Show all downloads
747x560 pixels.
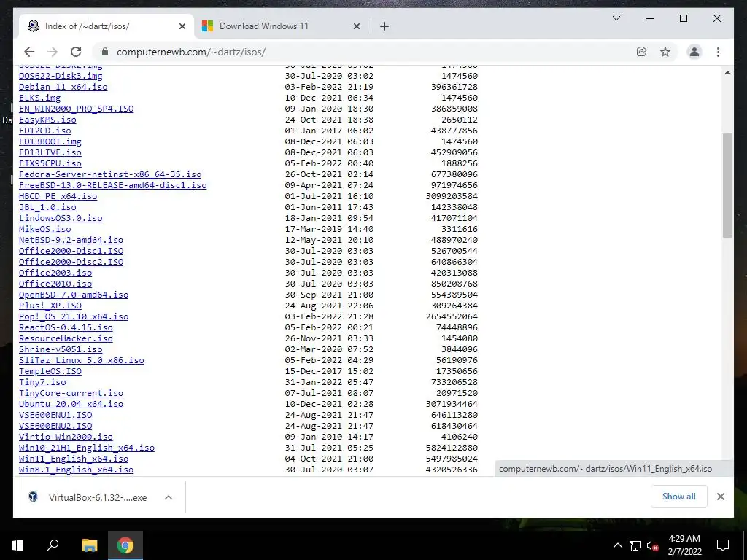[x=679, y=497]
